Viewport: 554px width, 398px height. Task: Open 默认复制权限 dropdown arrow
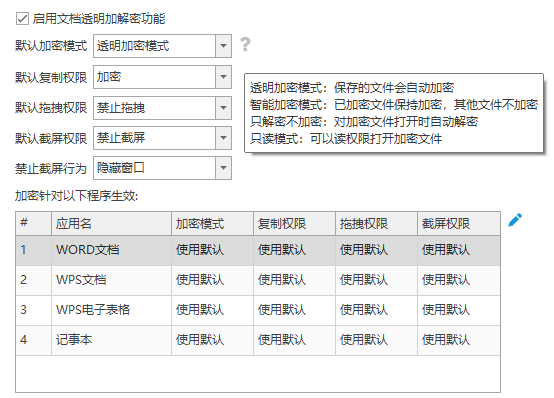[223, 77]
